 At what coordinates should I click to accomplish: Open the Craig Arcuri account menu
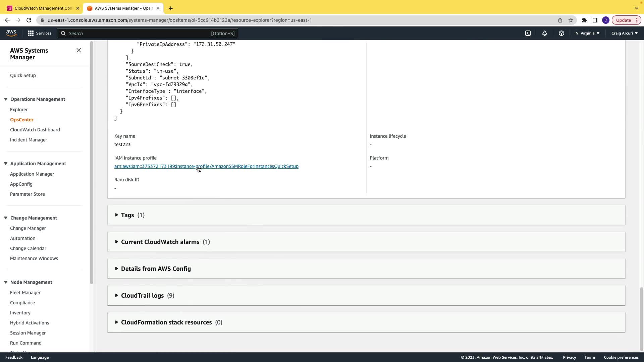(x=624, y=33)
